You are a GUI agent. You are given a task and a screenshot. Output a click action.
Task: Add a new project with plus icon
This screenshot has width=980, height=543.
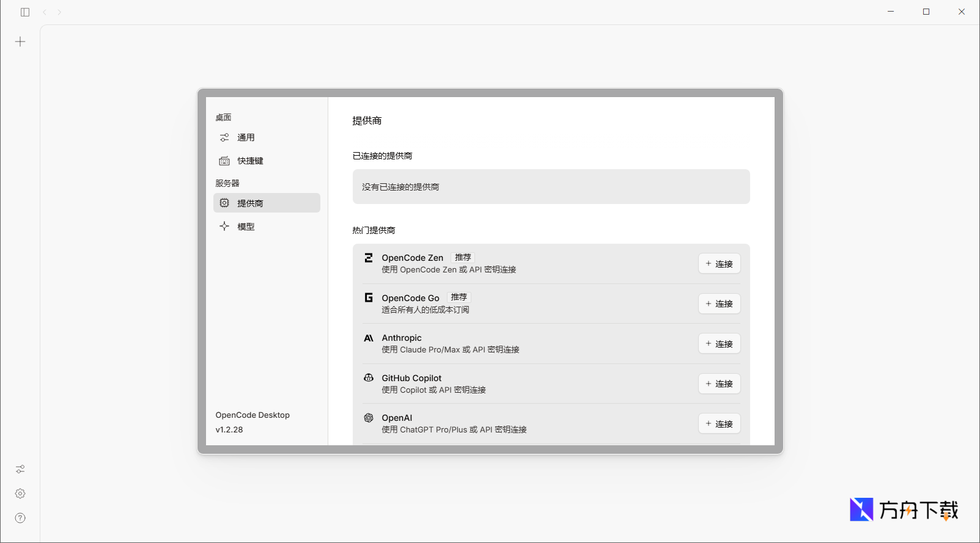pyautogui.click(x=20, y=42)
